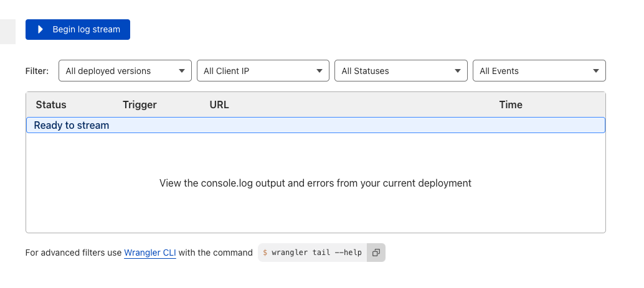Copy the wrangler tail command via the copy icon
Screen dimensions: 644x288
pos(376,253)
